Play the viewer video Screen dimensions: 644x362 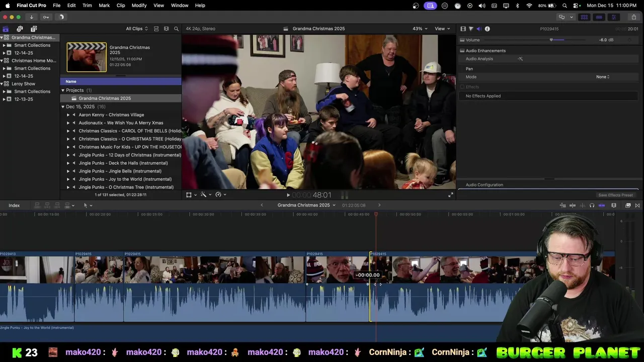(288, 195)
